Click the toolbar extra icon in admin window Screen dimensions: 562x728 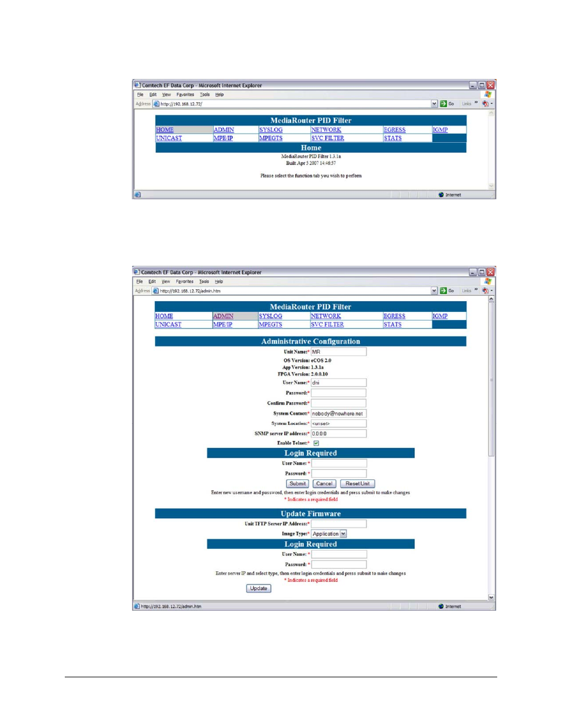tap(486, 291)
